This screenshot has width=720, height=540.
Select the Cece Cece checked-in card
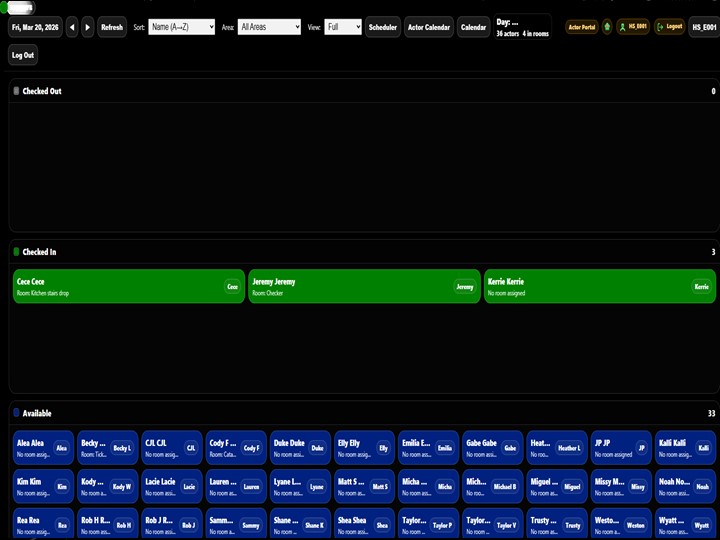(x=129, y=286)
